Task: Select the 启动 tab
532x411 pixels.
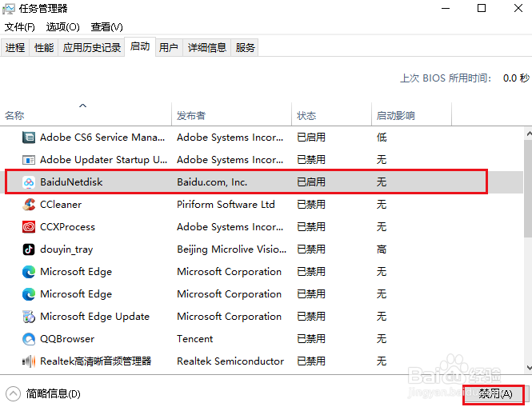Action: [x=140, y=46]
